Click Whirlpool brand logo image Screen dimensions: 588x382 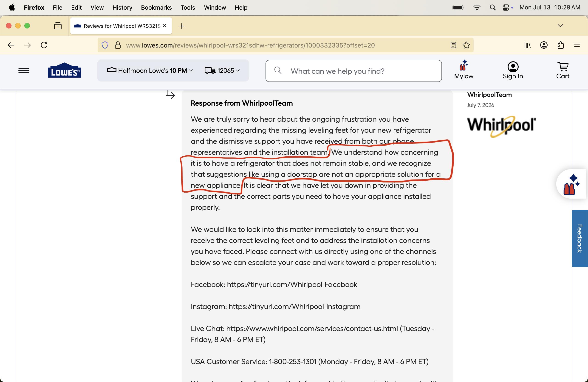tap(502, 126)
